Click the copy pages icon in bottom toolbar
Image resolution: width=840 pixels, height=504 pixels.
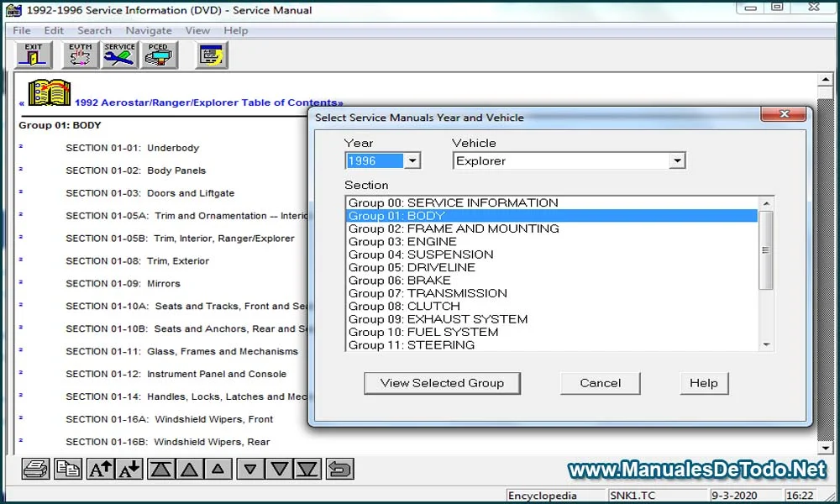[68, 470]
